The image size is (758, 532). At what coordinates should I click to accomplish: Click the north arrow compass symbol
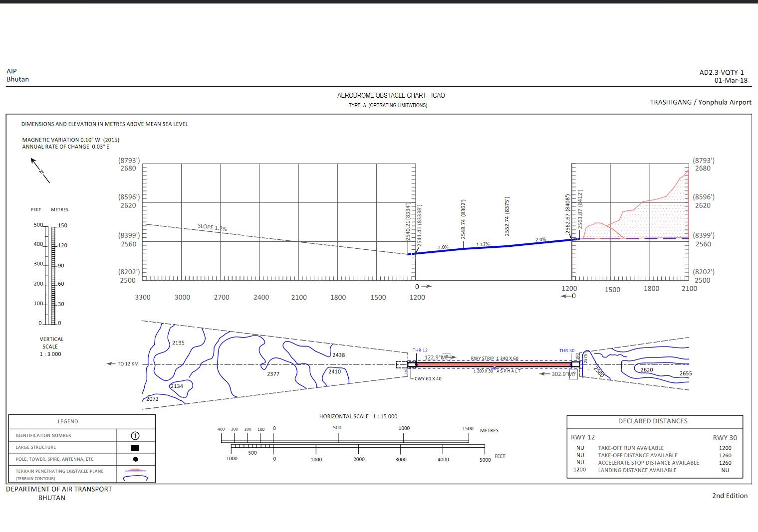point(40,171)
